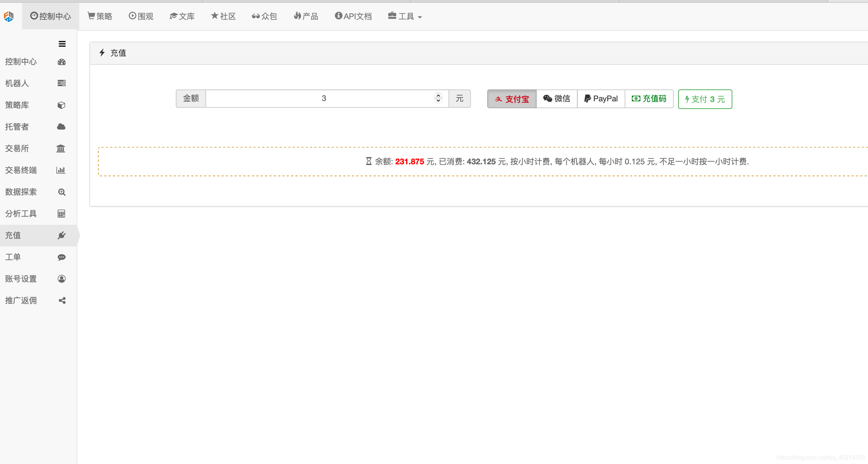Open 控制中心 in the sidebar
The image size is (868, 464).
(38, 62)
